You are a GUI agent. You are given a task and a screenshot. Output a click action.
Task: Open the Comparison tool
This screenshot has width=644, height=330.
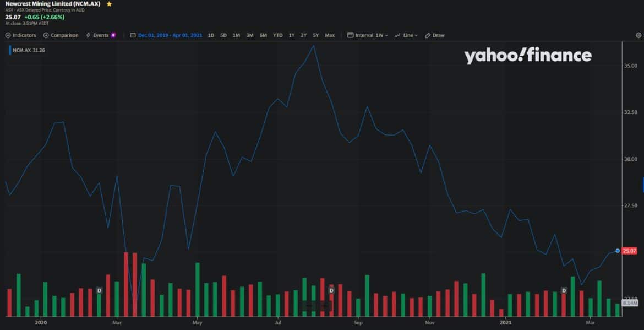(61, 35)
